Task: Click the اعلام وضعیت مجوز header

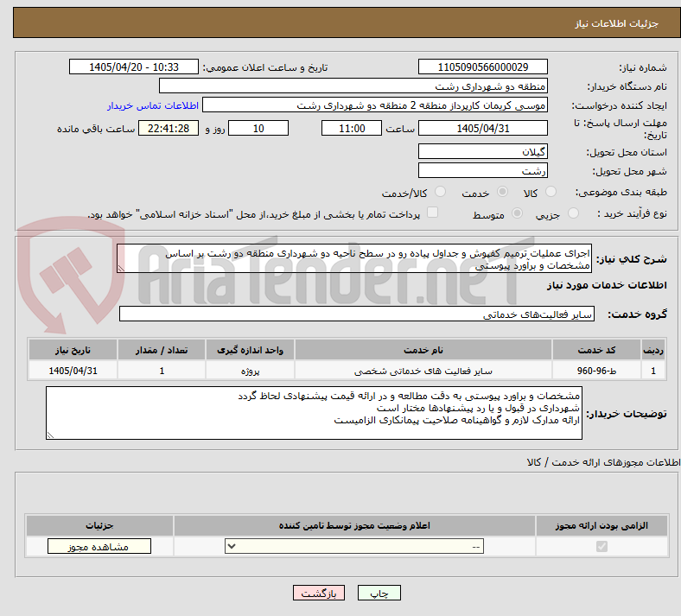Action: point(354,525)
